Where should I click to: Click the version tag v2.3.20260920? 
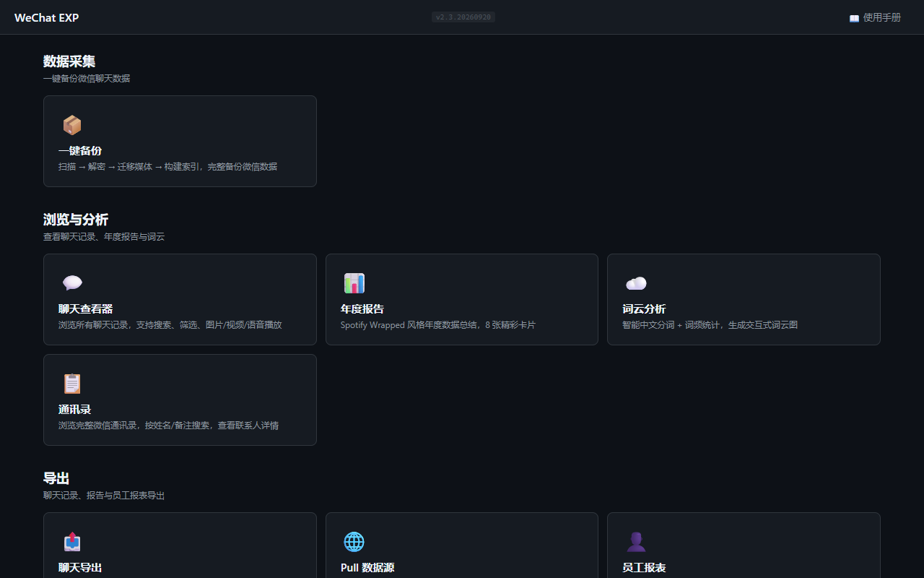pyautogui.click(x=463, y=17)
